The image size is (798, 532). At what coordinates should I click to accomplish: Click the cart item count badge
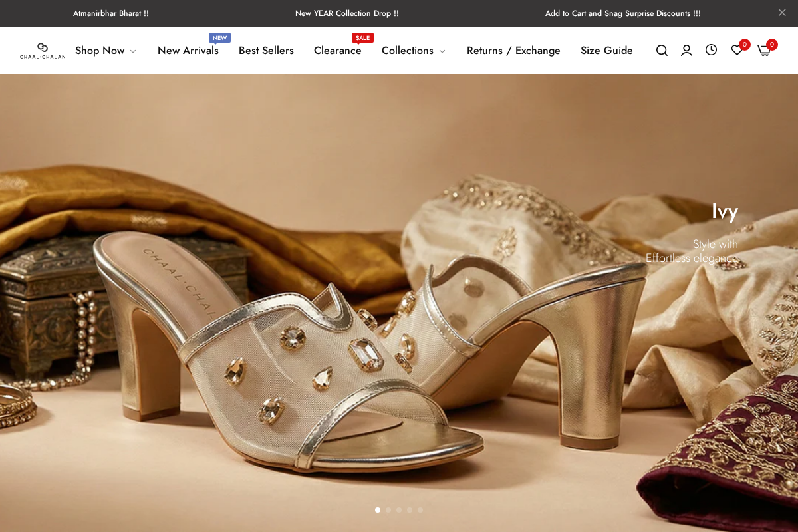(771, 44)
